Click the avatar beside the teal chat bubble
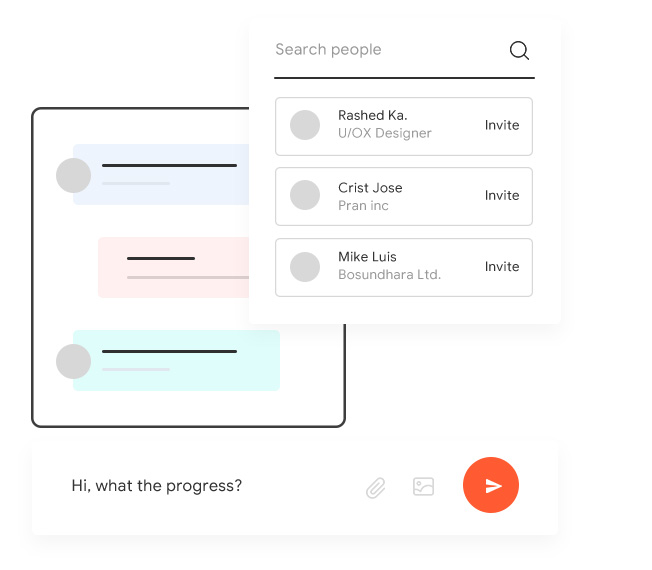This screenshot has width=652, height=570. click(73, 361)
